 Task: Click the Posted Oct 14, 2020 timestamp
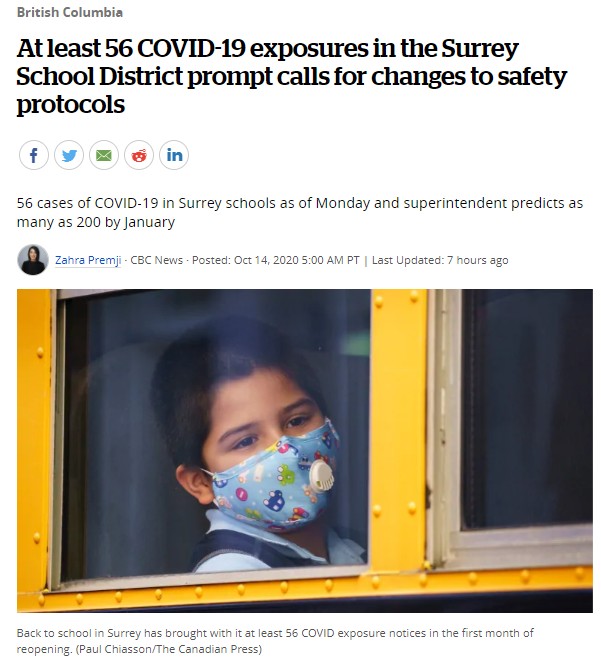[x=276, y=260]
